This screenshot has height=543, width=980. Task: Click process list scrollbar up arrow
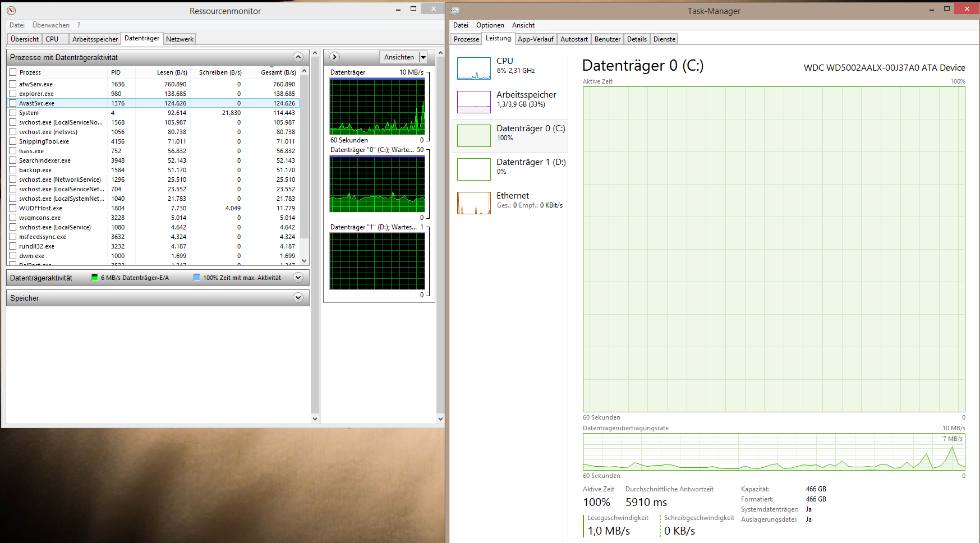pos(305,71)
